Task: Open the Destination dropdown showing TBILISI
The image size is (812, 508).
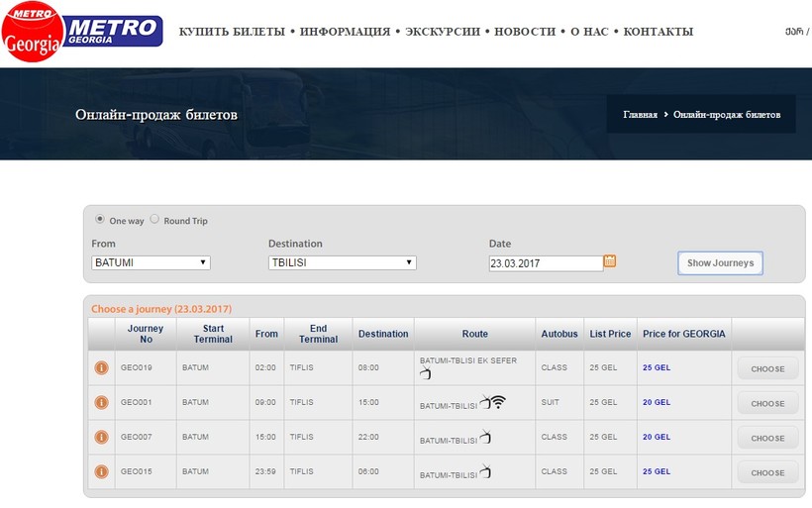Action: tap(342, 263)
